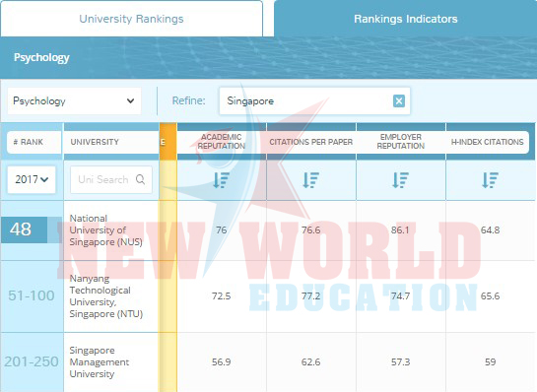
Task: Click NTU H-index value 65.6
Action: coord(490,295)
